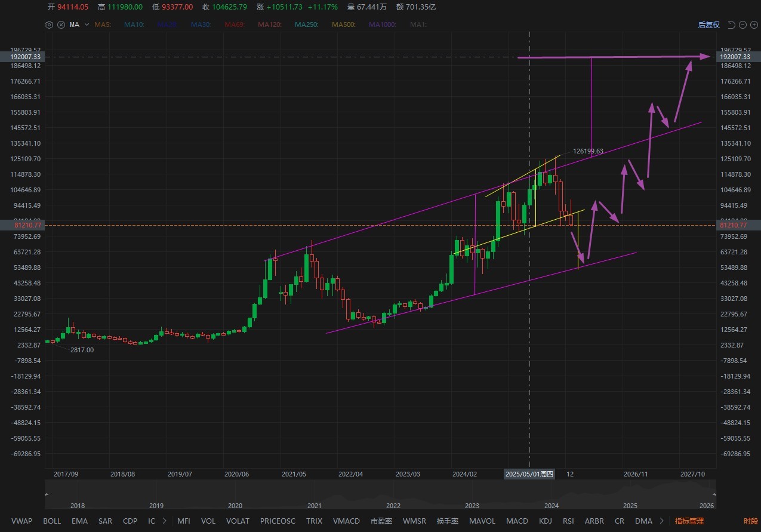Remove the MA indicator with the X icon
Image resolution: width=761 pixels, height=532 pixels.
pos(61,24)
